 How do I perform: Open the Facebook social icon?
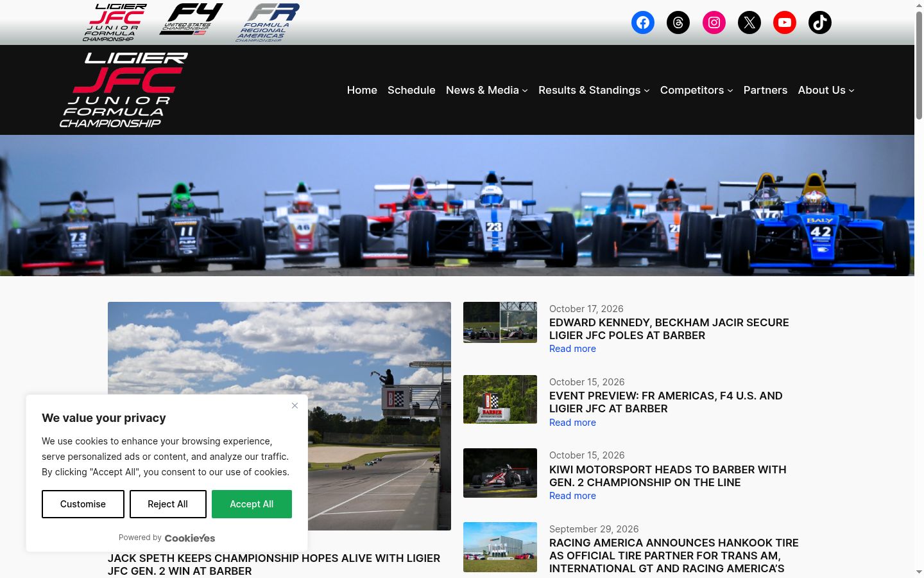tap(643, 22)
